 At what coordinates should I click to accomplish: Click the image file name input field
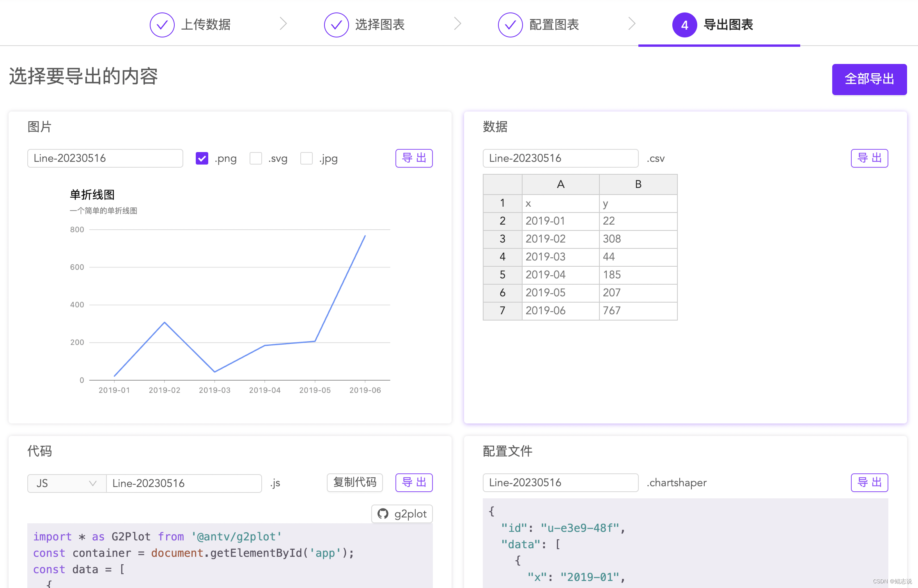[105, 158]
